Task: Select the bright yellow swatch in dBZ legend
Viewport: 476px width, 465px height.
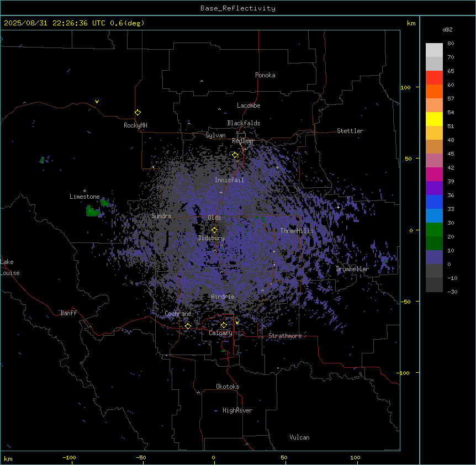Action: tap(434, 119)
